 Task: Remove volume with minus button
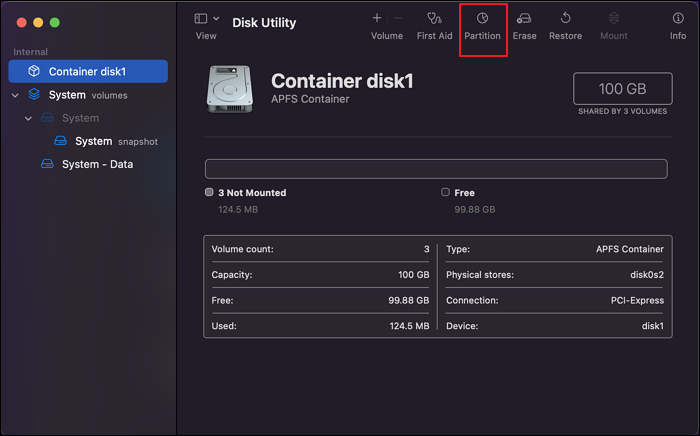click(398, 18)
